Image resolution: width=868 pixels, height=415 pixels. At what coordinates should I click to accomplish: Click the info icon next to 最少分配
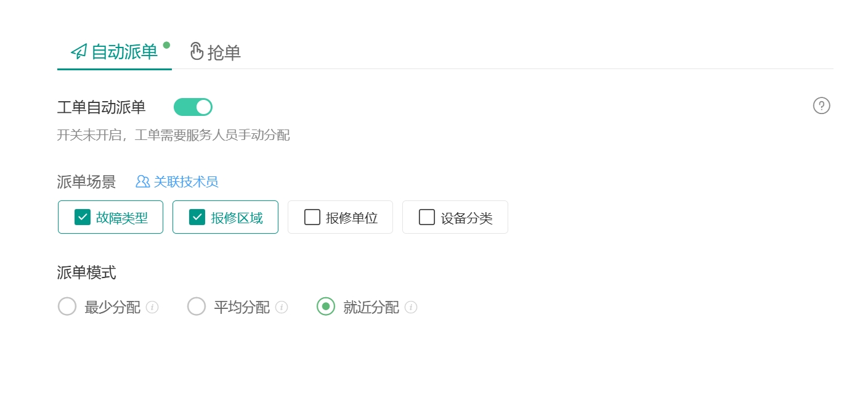pyautogui.click(x=152, y=307)
